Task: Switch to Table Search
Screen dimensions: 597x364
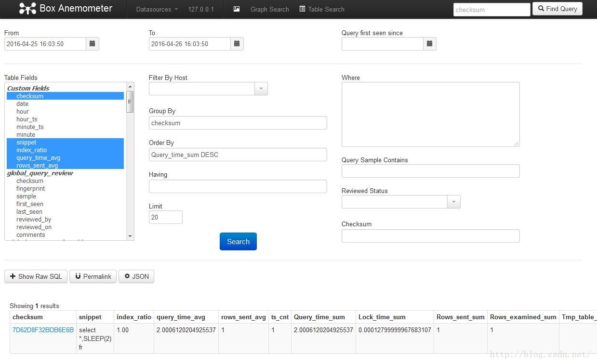Action: pos(322,9)
